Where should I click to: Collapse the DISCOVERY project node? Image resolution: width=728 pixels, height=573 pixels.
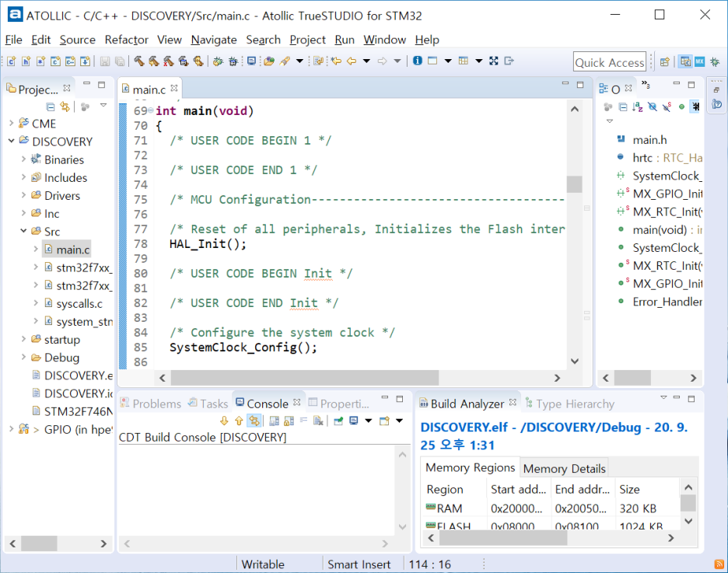click(x=11, y=141)
